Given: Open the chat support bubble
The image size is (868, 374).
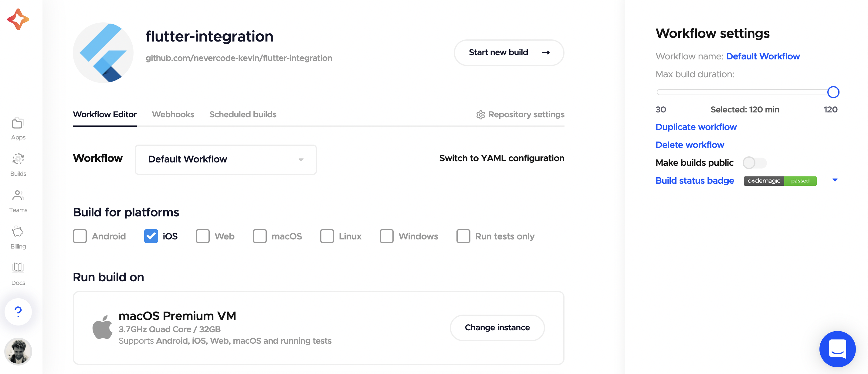Looking at the screenshot, I should (837, 349).
